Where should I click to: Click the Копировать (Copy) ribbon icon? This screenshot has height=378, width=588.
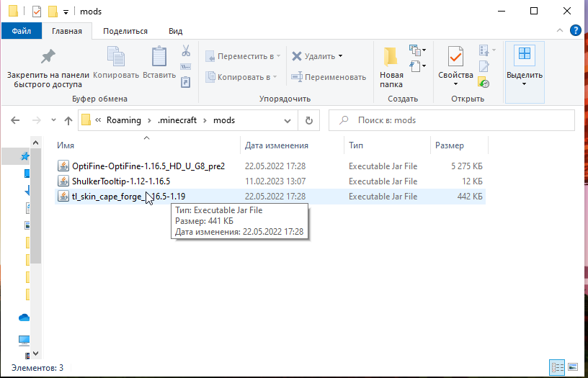[116, 56]
